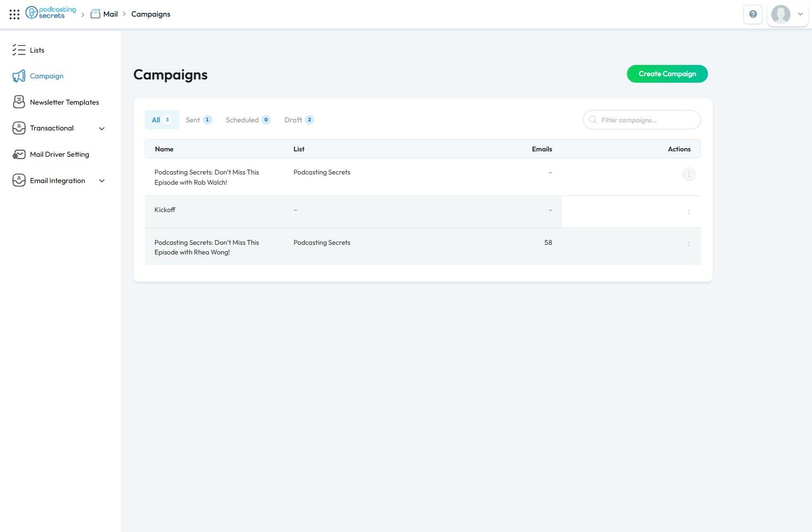Open the help question mark icon

(753, 14)
